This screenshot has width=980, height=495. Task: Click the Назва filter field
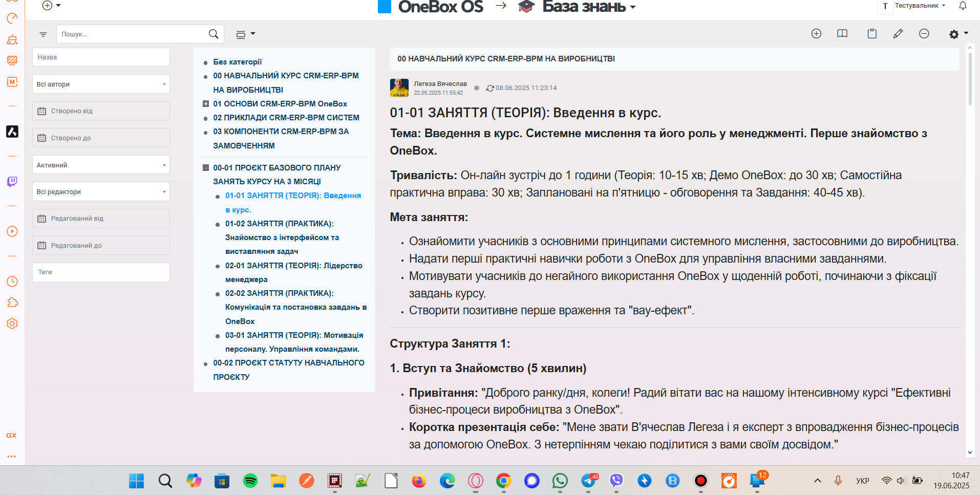[x=101, y=57]
